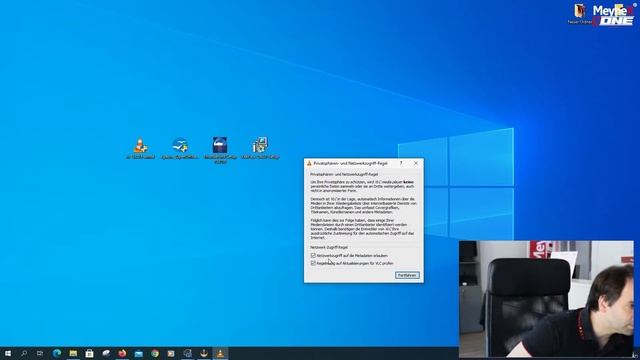
Task: Toggle regular VLC update check checkbox
Action: (313, 263)
